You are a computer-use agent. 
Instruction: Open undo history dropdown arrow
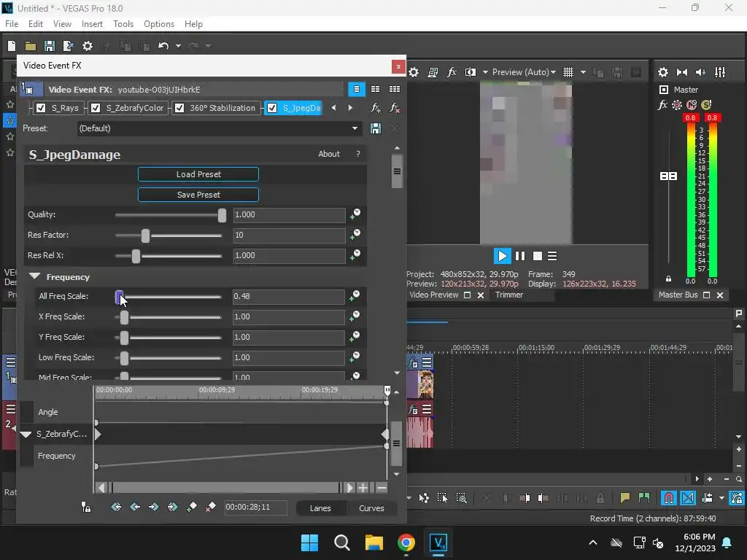178,46
